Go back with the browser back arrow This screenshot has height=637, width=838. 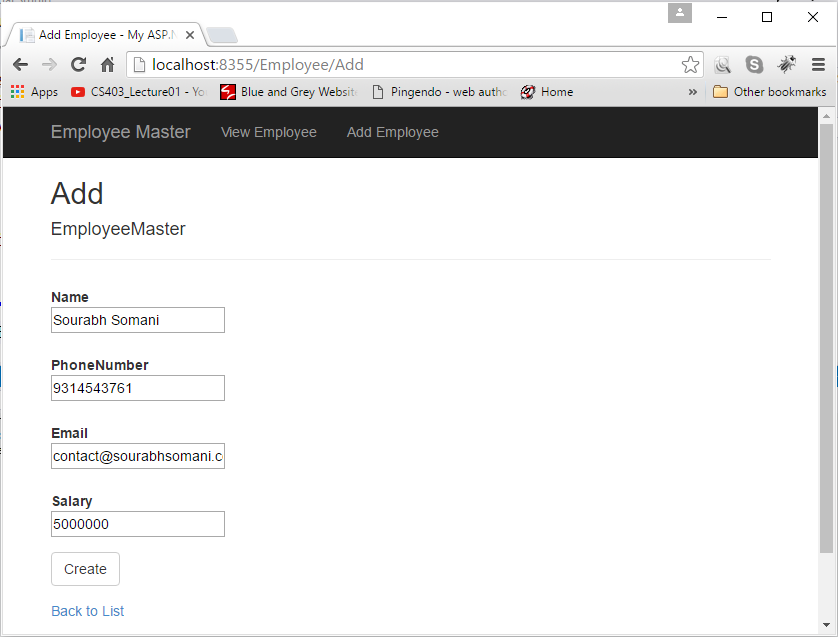(x=20, y=65)
